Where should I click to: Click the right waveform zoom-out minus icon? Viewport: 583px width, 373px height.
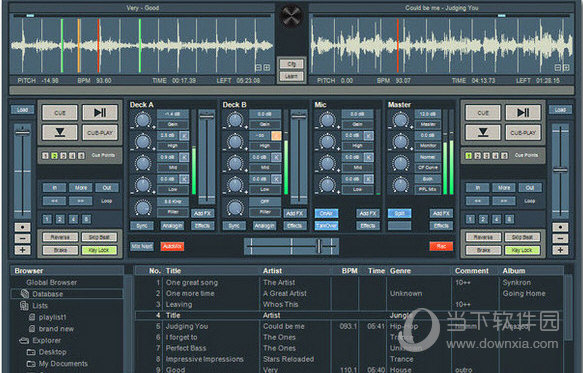tap(558, 68)
